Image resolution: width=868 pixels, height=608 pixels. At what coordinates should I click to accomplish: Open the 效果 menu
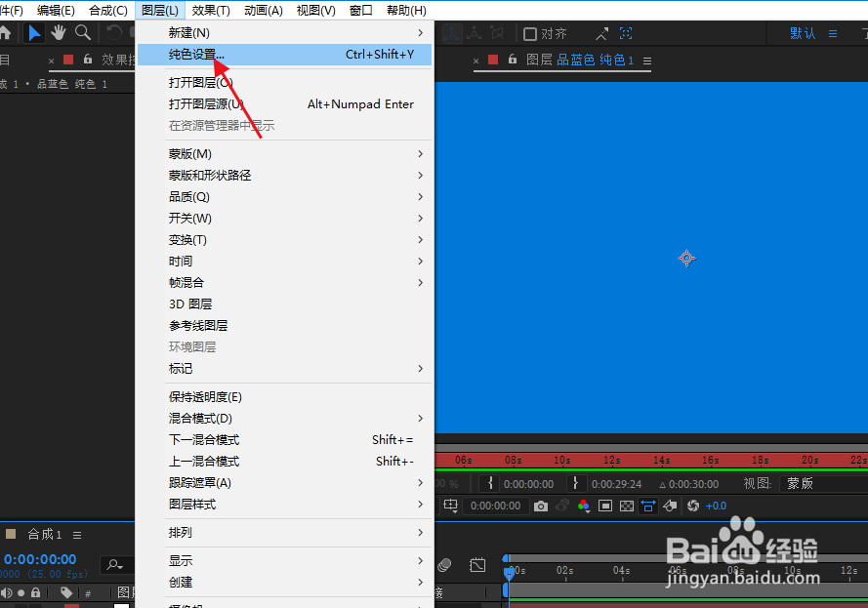click(211, 11)
